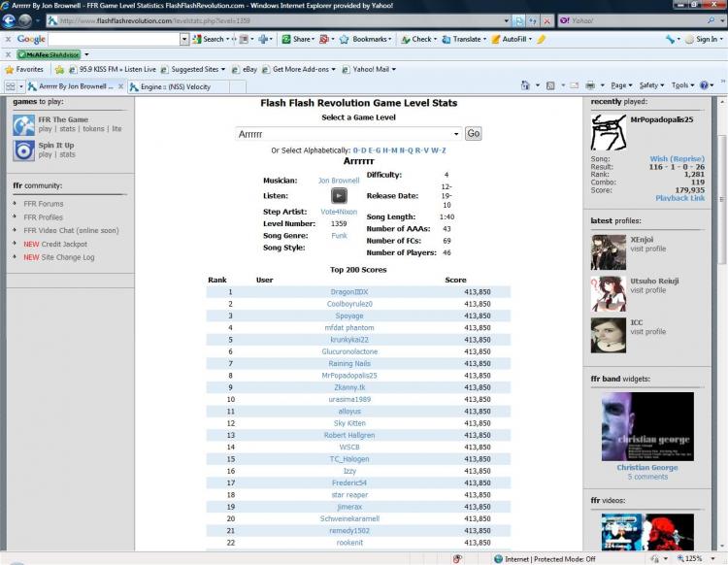
Task: Click Add to Favorites bar icon
Action: click(x=59, y=70)
